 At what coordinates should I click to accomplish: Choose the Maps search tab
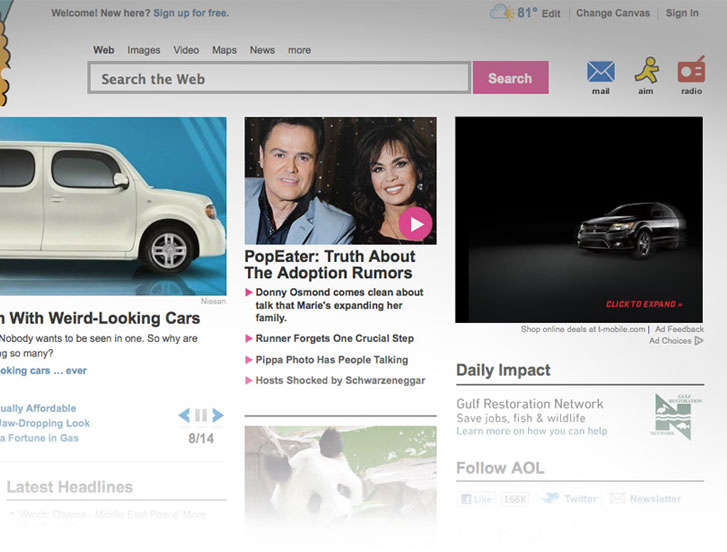coord(224,50)
